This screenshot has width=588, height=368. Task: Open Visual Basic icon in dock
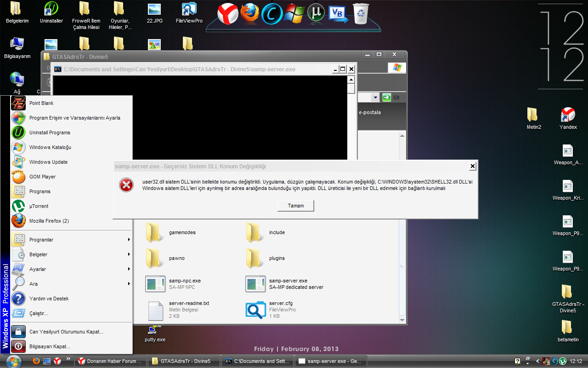coord(338,13)
